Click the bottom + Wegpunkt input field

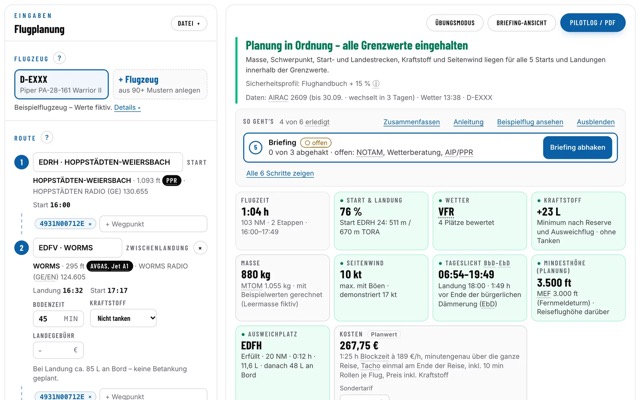153,396
